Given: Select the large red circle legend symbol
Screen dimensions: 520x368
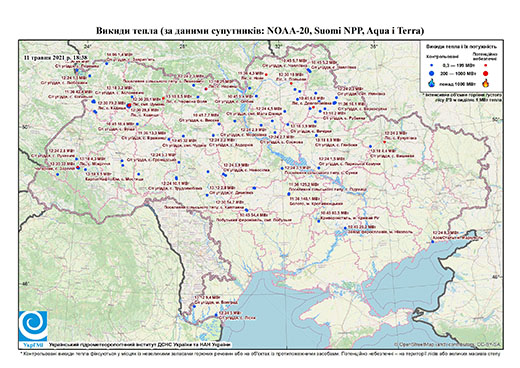Looking at the screenshot, I should point(485,73).
